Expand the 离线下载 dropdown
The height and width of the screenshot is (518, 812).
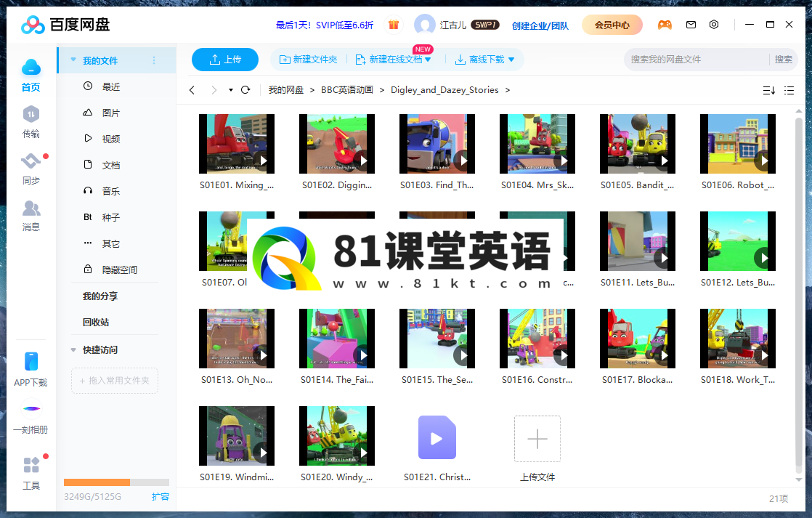pyautogui.click(x=511, y=60)
